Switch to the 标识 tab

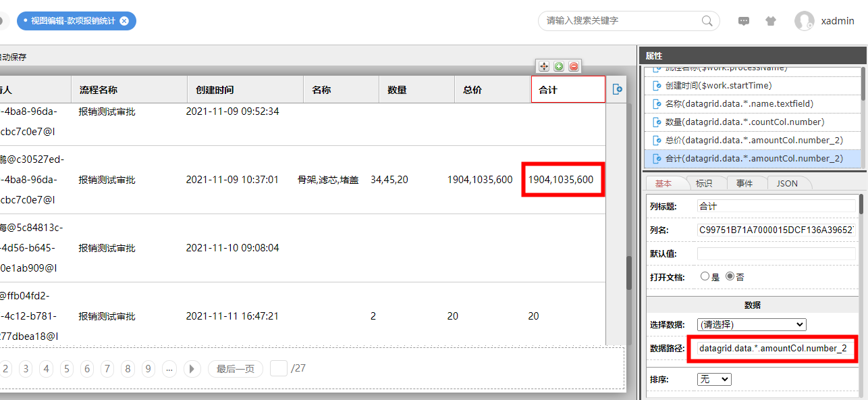(705, 184)
